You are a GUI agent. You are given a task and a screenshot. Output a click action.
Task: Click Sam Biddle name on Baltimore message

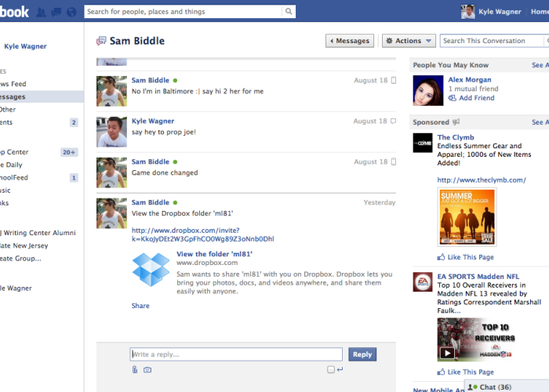pos(151,80)
